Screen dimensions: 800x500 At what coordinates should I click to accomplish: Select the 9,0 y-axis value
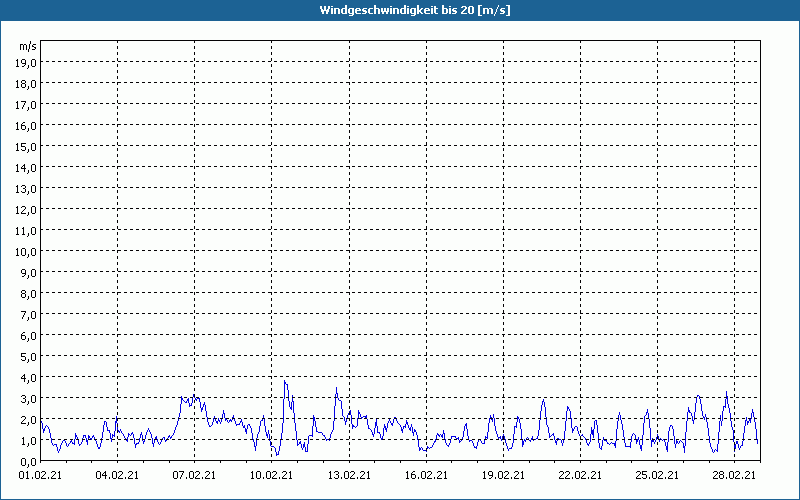coord(29,273)
